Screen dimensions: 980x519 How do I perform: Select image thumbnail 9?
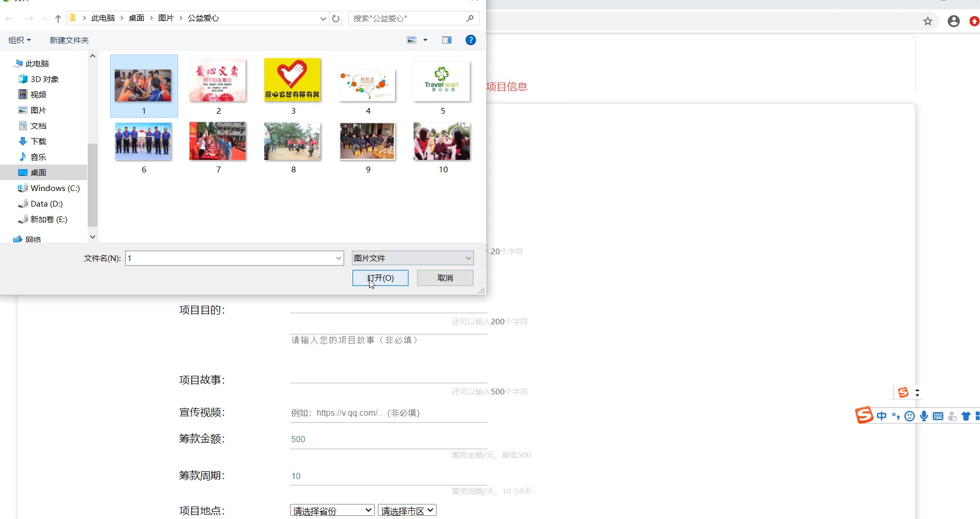[367, 141]
